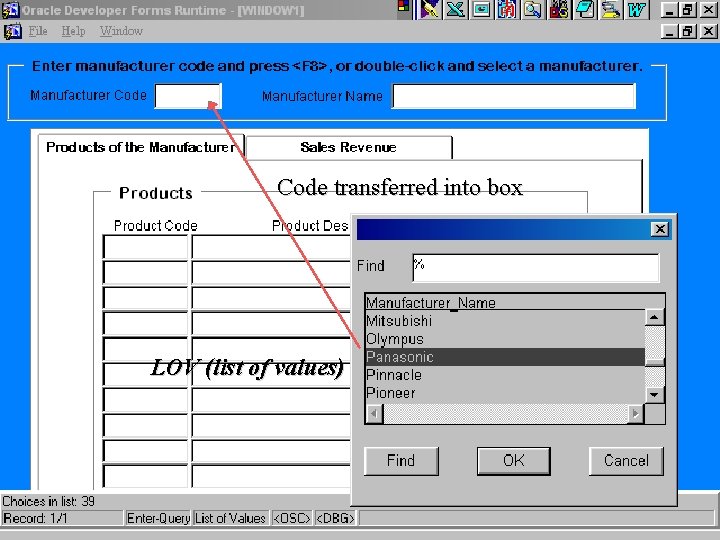Open the Window menu
Image resolution: width=720 pixels, height=540 pixels.
(121, 31)
